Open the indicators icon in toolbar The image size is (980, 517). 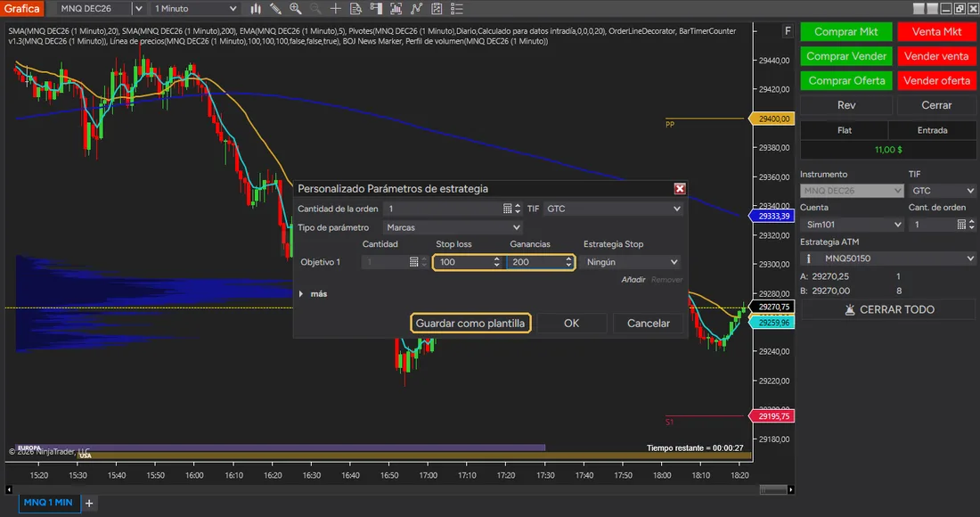(x=396, y=9)
